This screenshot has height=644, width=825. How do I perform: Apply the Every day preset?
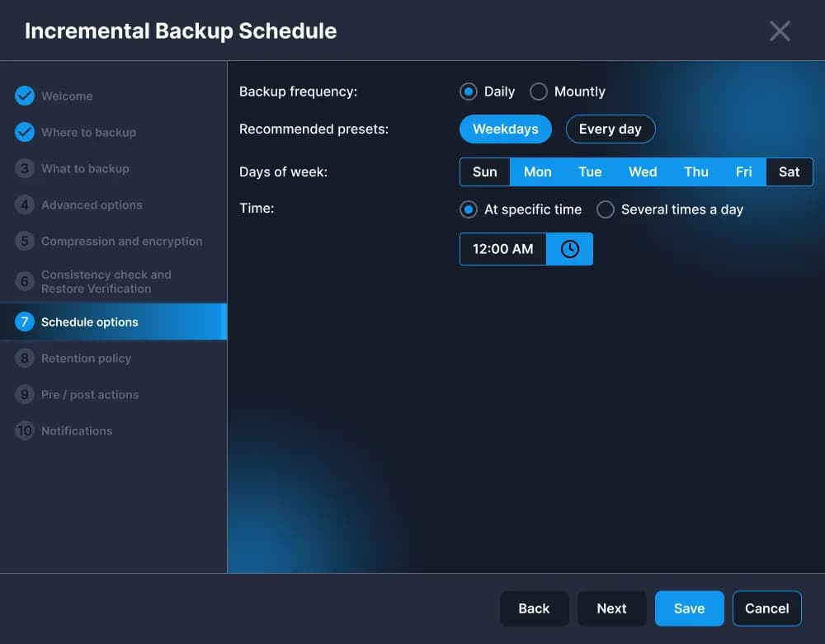[610, 129]
